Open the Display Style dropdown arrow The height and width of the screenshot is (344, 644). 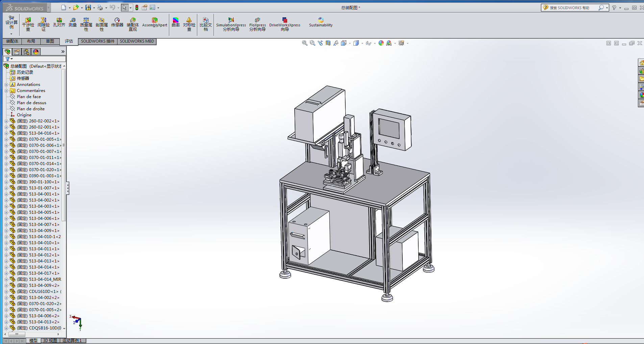pyautogui.click(x=362, y=43)
